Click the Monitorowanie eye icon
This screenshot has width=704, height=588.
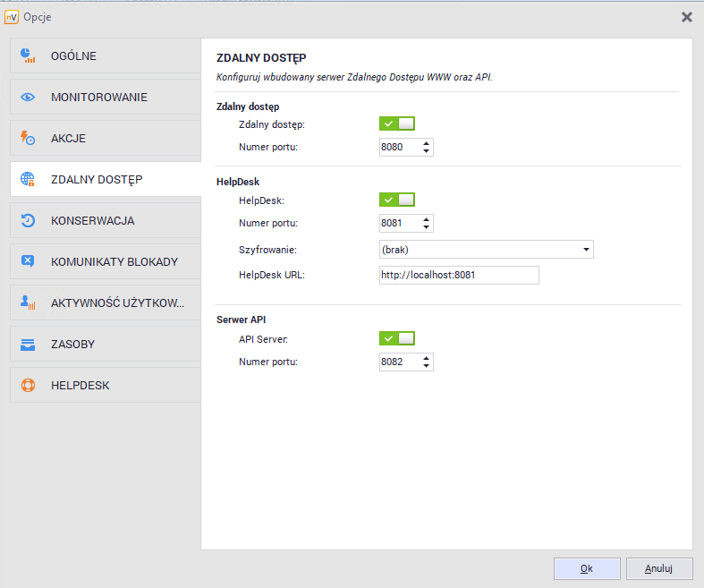28,97
